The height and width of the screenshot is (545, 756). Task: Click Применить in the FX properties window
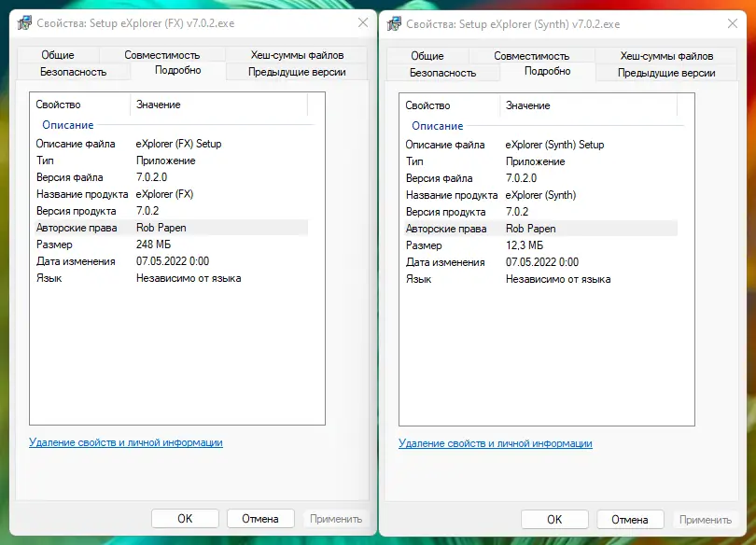336,519
